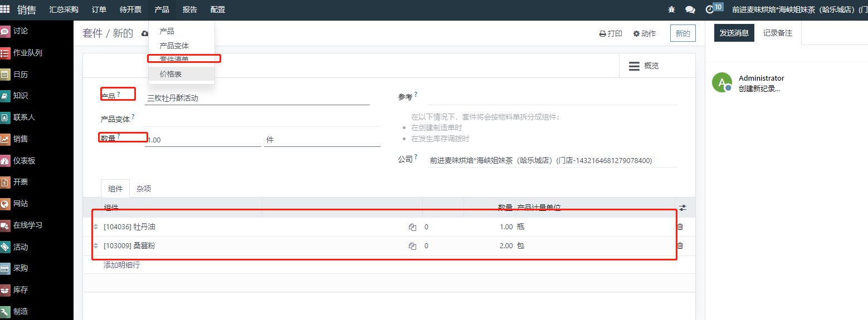Click the copy icon on the 牡丹油 row
The image size is (868, 320).
(x=412, y=227)
